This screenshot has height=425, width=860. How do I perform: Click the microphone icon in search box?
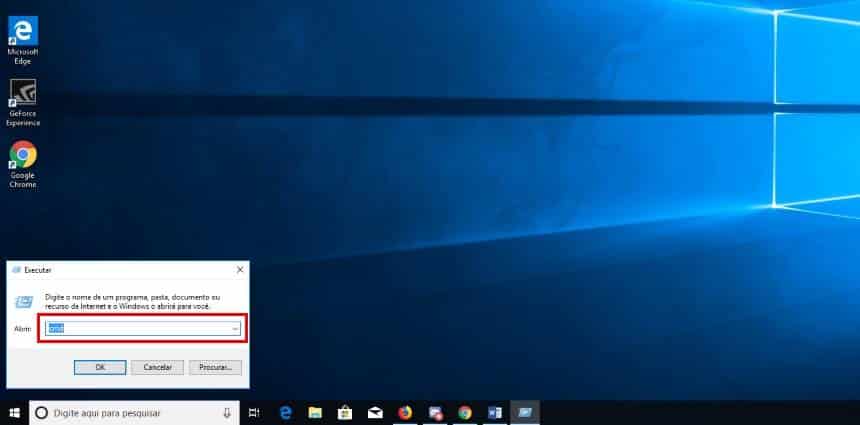[228, 412]
